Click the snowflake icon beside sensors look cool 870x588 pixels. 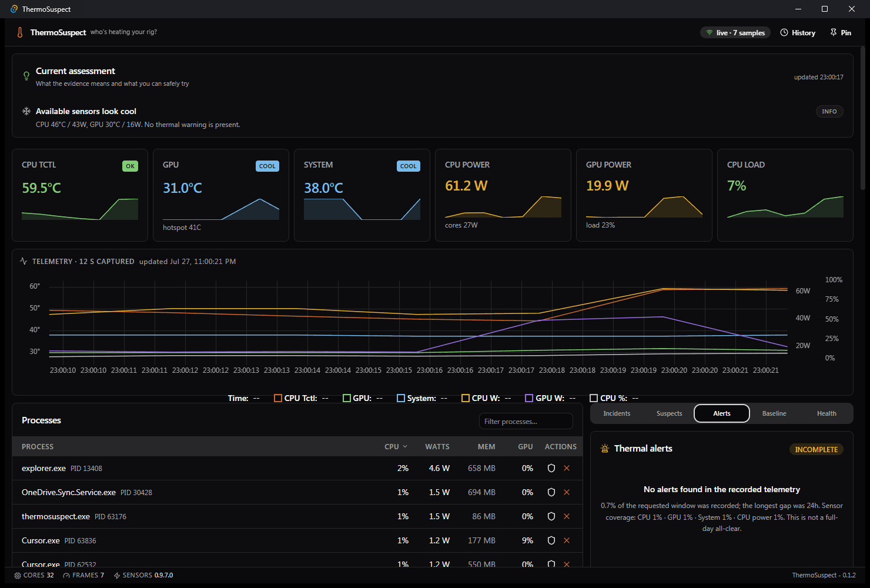[26, 111]
